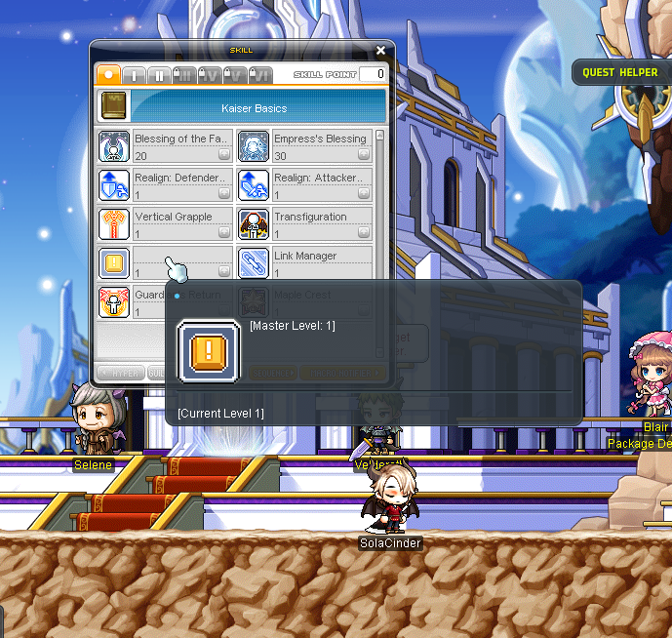The image size is (672, 638).
Task: Level up Blessing of the Fairy skill
Action: point(224,154)
